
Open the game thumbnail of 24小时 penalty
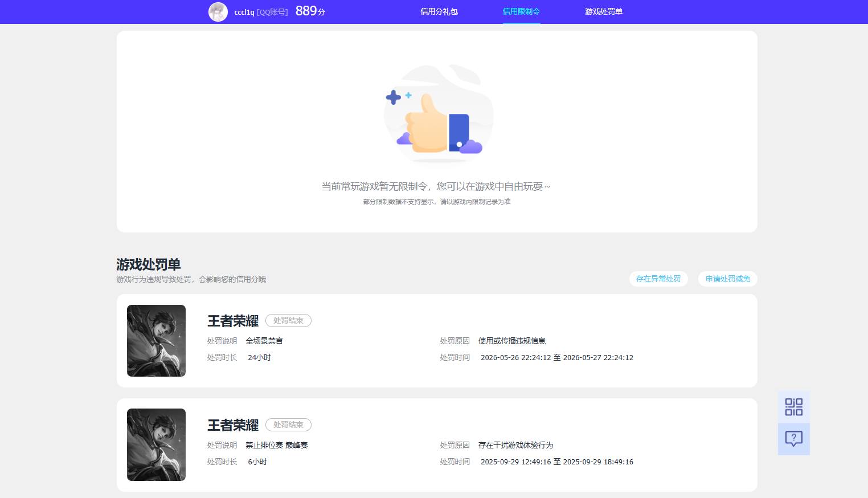[156, 341]
